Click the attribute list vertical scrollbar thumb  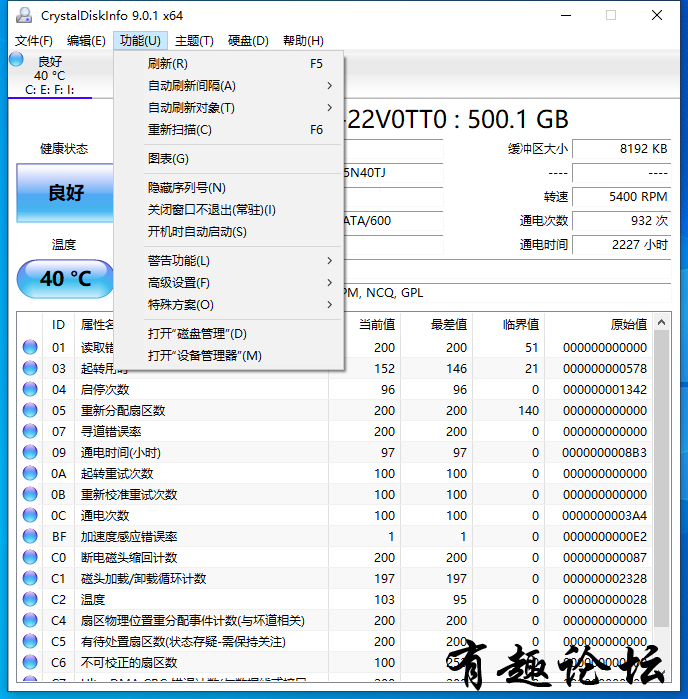click(x=662, y=478)
